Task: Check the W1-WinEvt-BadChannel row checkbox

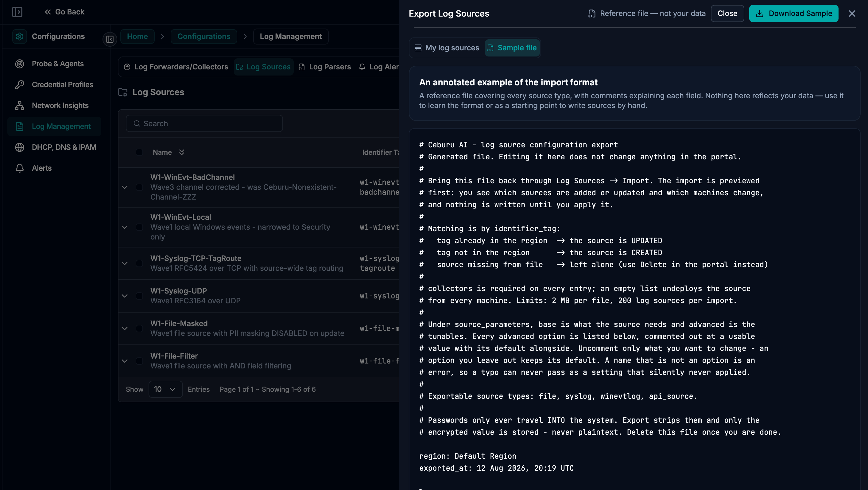Action: point(139,187)
